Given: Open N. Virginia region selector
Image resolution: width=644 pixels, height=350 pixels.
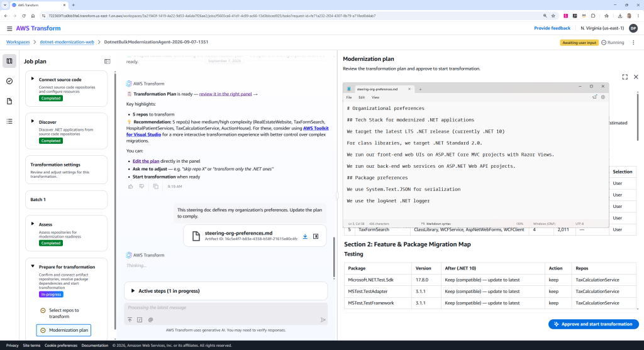Looking at the screenshot, I should point(602,28).
